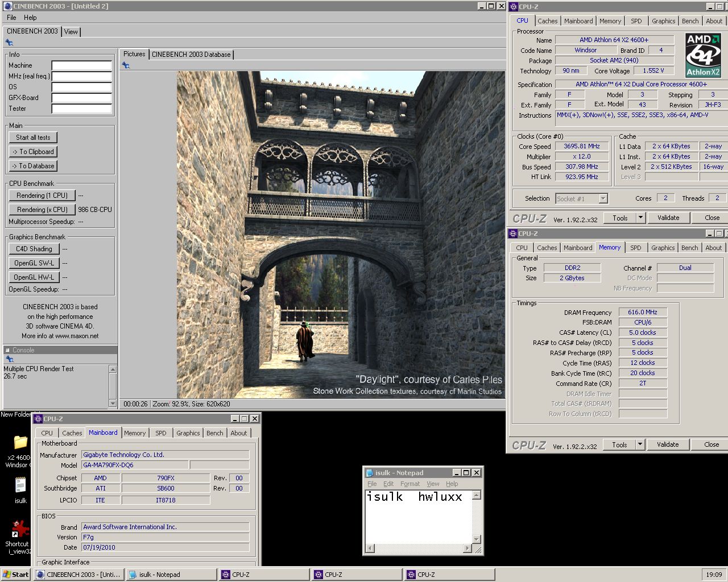The image size is (728, 582).
Task: Open the File menu in CINEBENCH
Action: (11, 18)
